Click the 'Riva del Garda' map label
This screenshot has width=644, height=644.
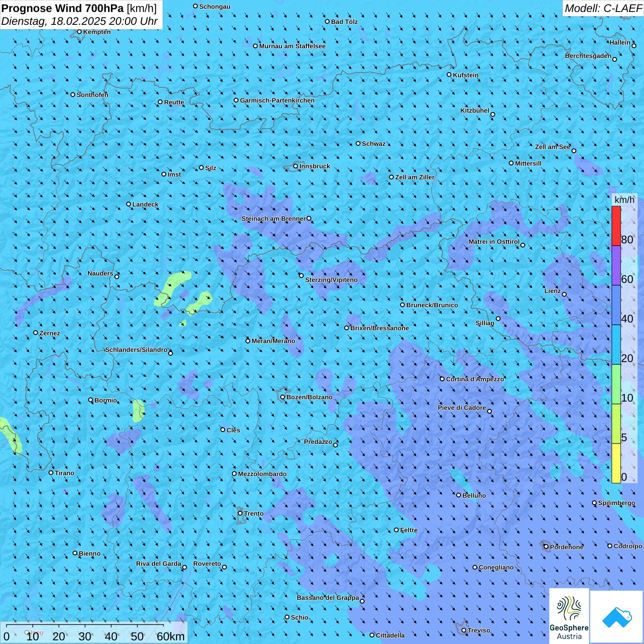pyautogui.click(x=159, y=563)
